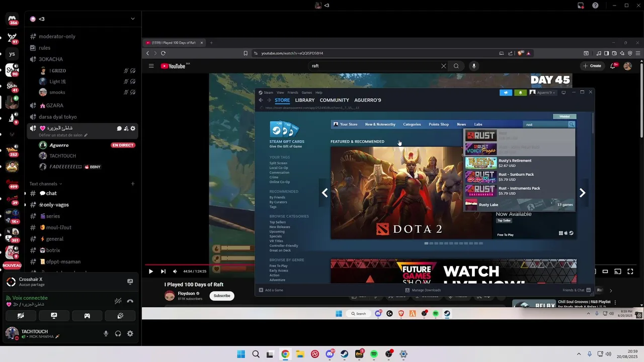Open the 'ys' server in Discord sidebar

(12, 54)
